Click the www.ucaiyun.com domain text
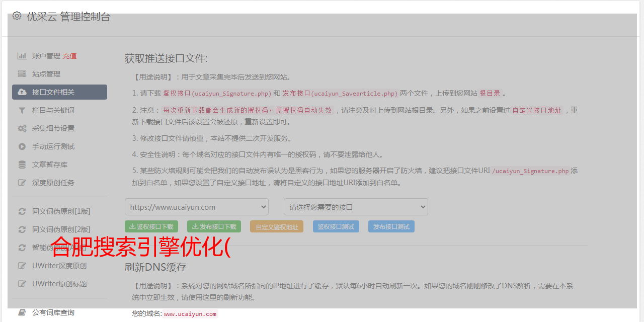Viewport: 644px width, 322px height. (190, 314)
